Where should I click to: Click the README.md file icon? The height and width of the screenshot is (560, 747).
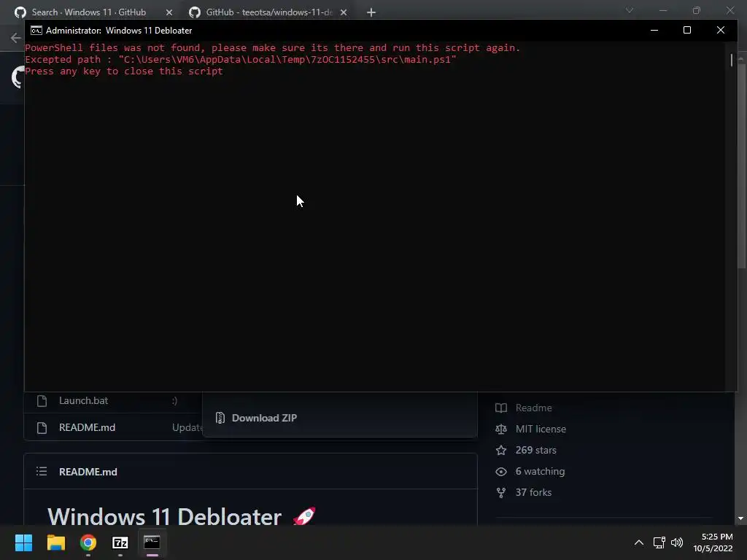click(x=42, y=427)
